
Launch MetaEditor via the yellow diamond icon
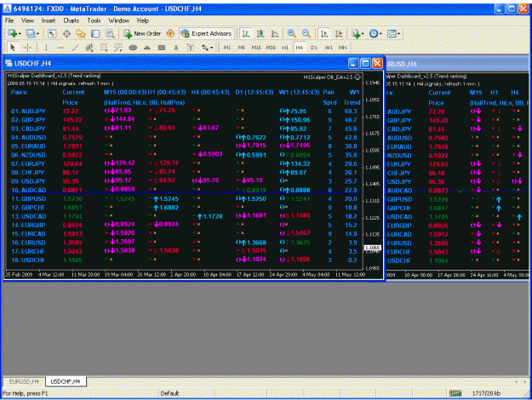(x=170, y=33)
